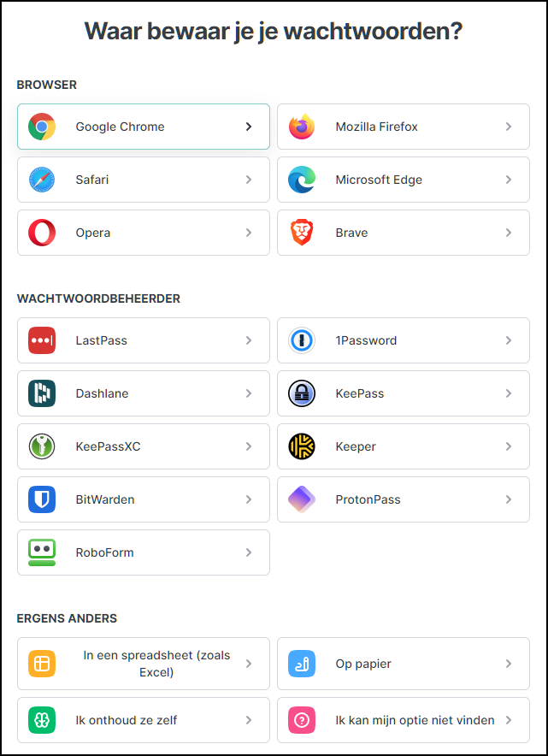Choose 'In een spreadsheet (zoals Excel)' option

(144, 664)
